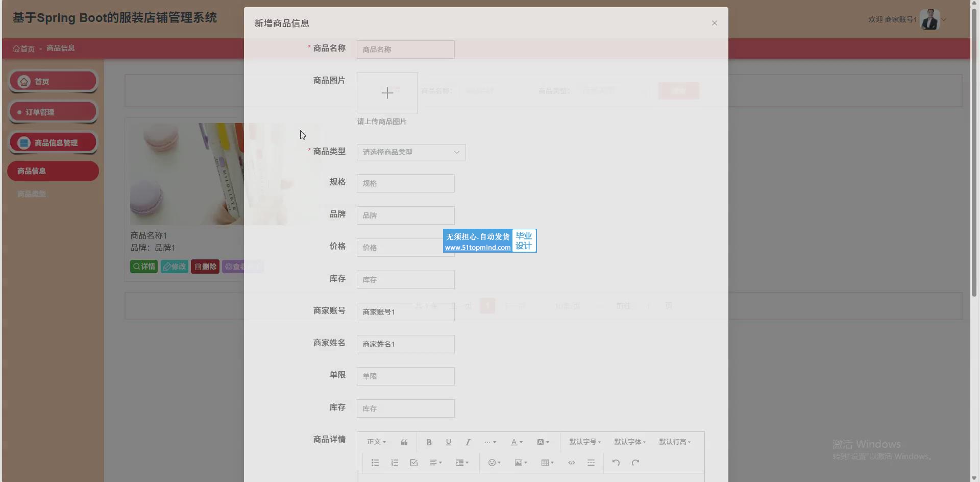Open the 正文 paragraph style dropdown
The image size is (980, 482).
pos(376,442)
